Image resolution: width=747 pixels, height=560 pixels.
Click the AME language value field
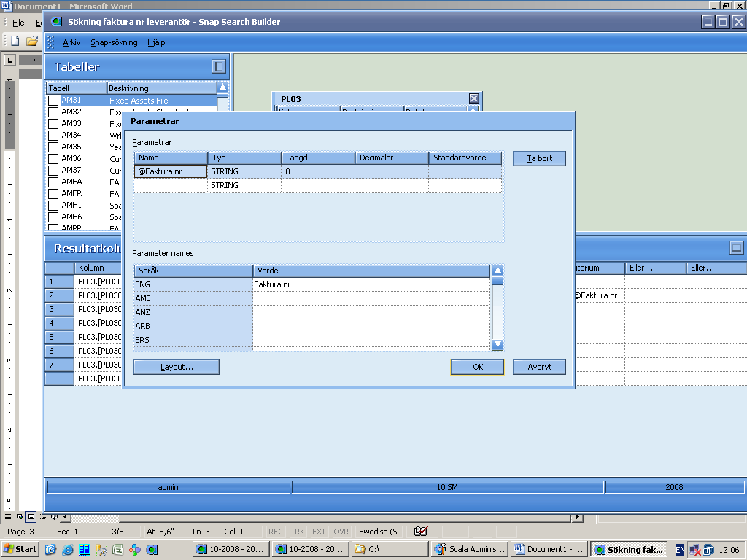[371, 298]
